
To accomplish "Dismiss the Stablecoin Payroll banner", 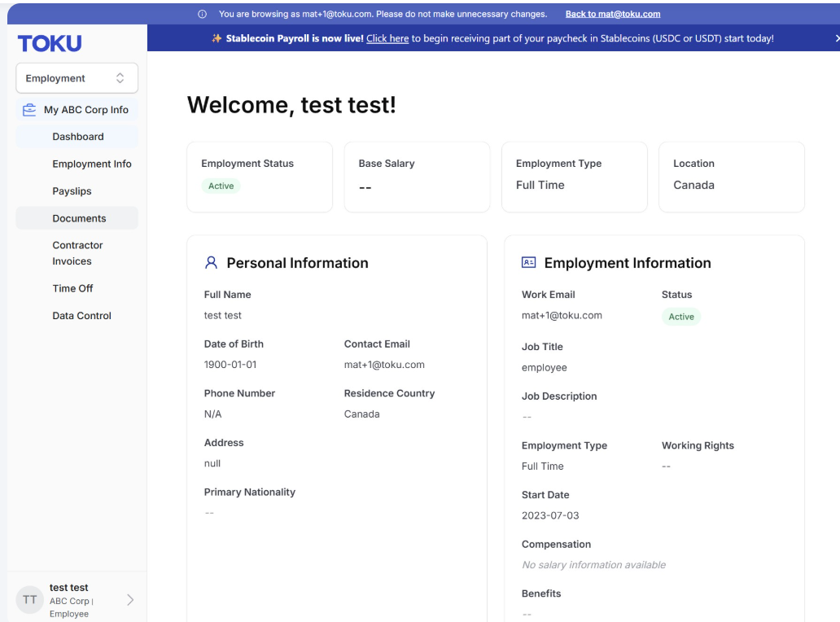I will point(837,38).
